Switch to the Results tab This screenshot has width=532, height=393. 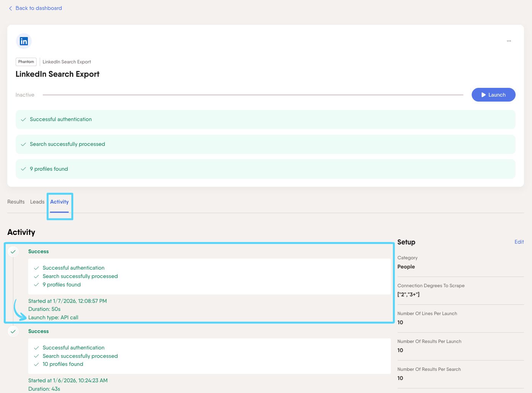[x=16, y=202]
